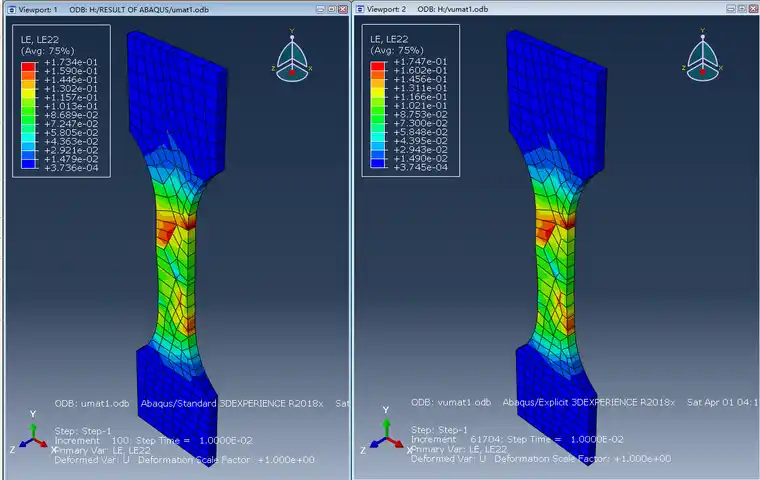This screenshot has height=480, width=760.
Task: Click legend value +1.021e-01
Action: (420, 106)
